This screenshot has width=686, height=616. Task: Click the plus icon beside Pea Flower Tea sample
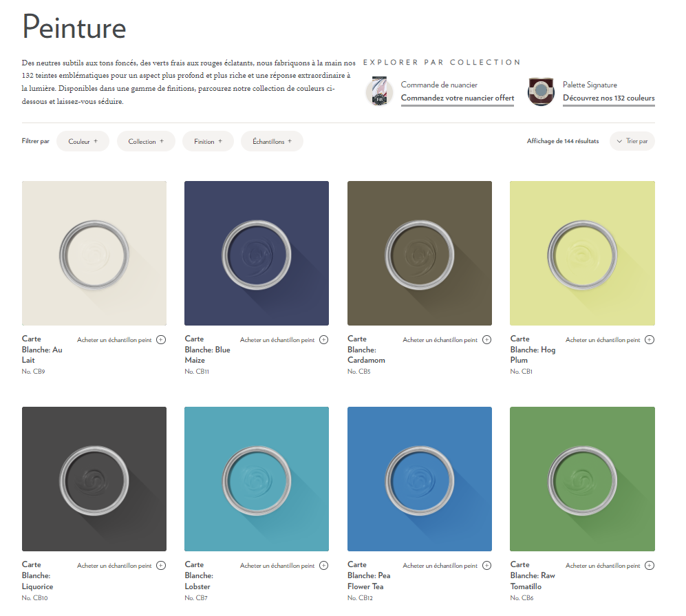486,566
